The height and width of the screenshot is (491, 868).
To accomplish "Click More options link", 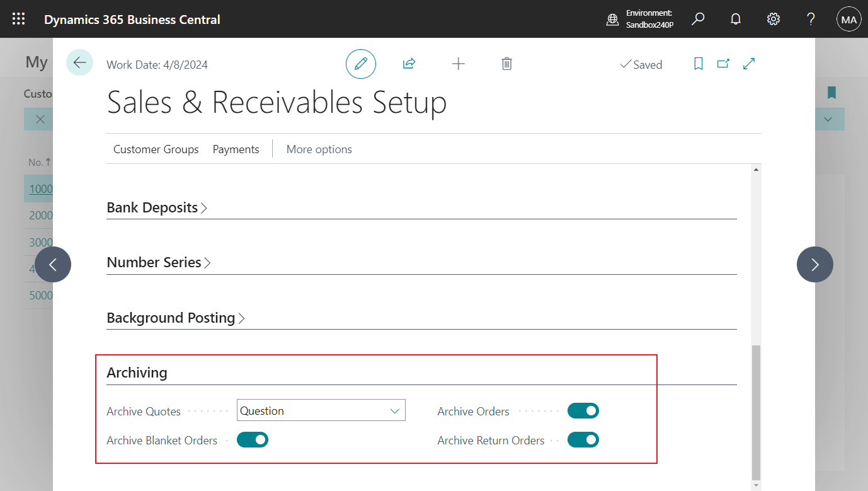I will coord(319,149).
